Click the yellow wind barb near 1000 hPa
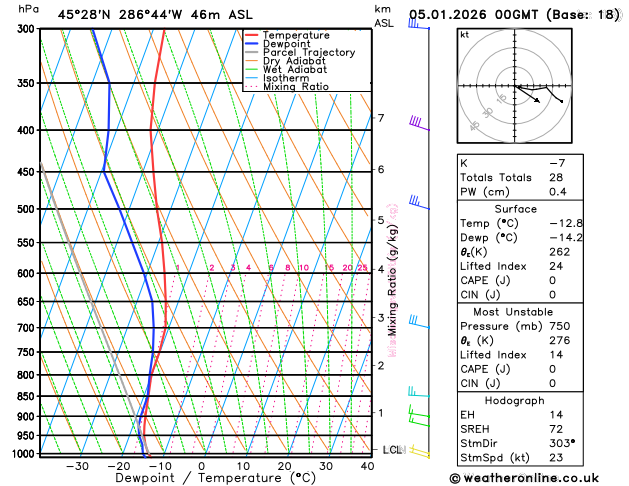The height and width of the screenshot is (486, 629). click(419, 452)
